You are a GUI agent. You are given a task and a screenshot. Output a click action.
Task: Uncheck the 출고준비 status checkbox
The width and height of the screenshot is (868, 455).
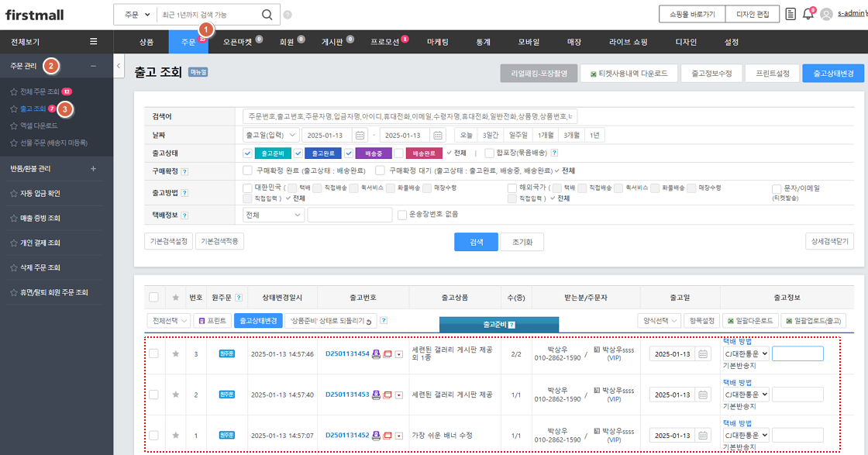click(x=247, y=153)
